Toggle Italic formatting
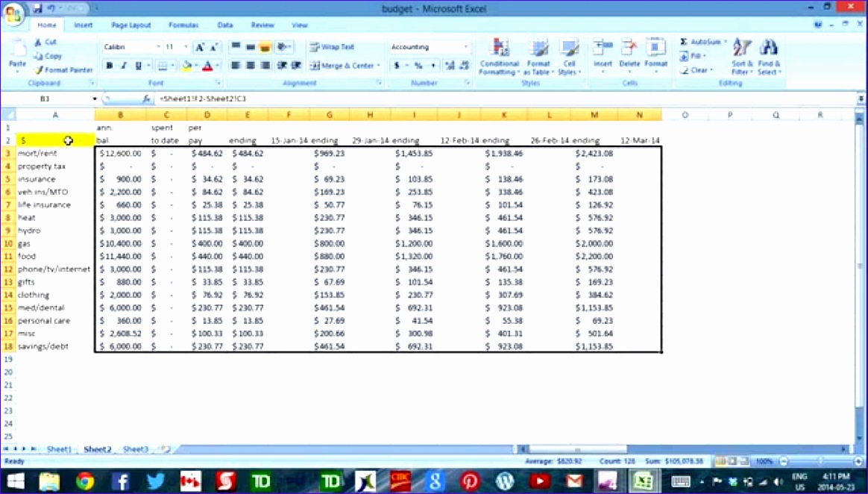868x494 pixels. [124, 66]
